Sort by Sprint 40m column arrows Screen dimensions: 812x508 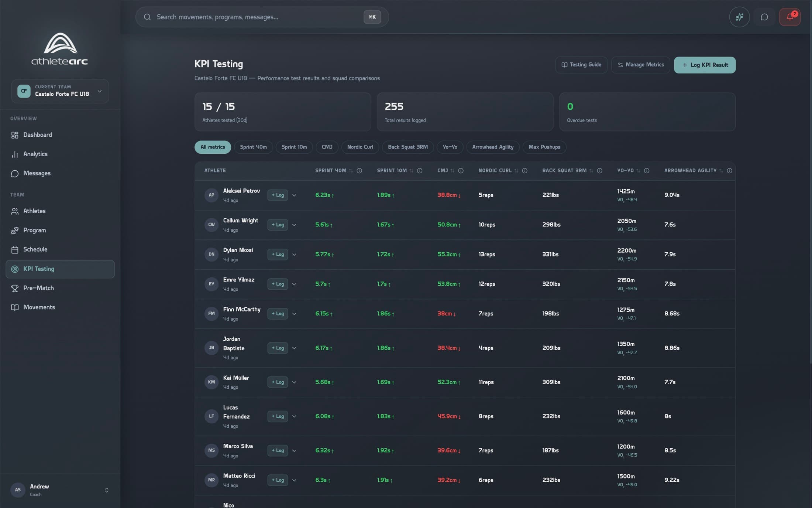tap(351, 171)
